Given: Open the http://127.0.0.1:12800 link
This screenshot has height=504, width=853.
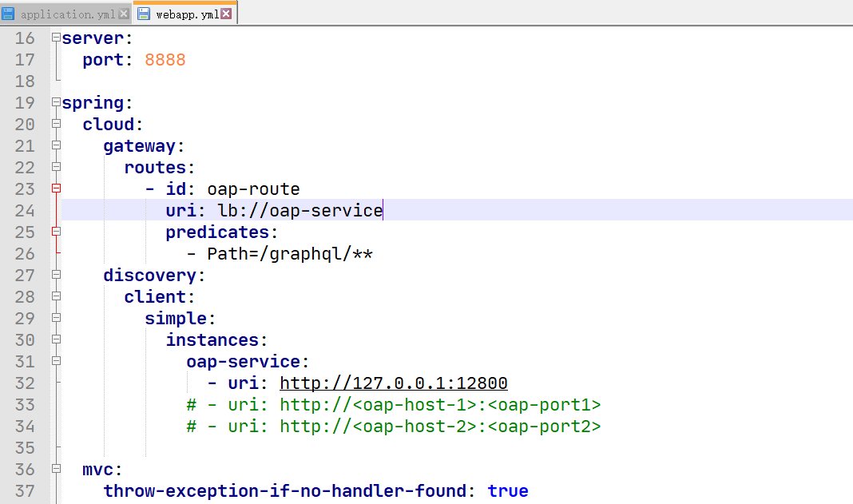Looking at the screenshot, I should [x=393, y=383].
